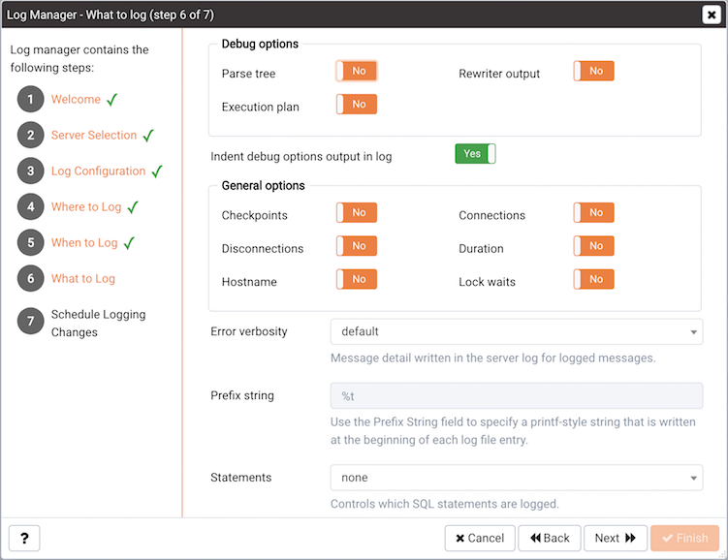728x560 pixels.
Task: Click the 'Prefix string' label
Action: [242, 395]
